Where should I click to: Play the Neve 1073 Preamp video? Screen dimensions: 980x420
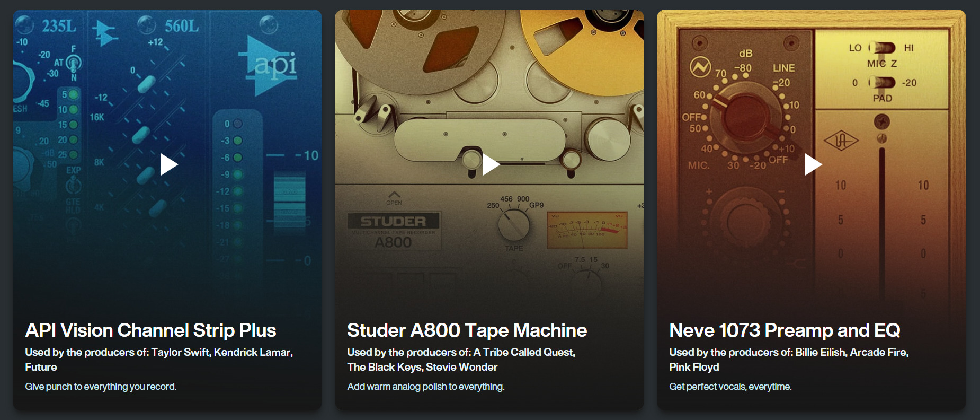tap(813, 164)
